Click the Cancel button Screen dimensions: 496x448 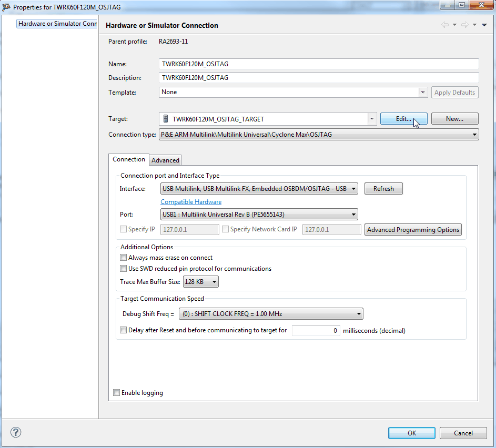[x=463, y=433]
